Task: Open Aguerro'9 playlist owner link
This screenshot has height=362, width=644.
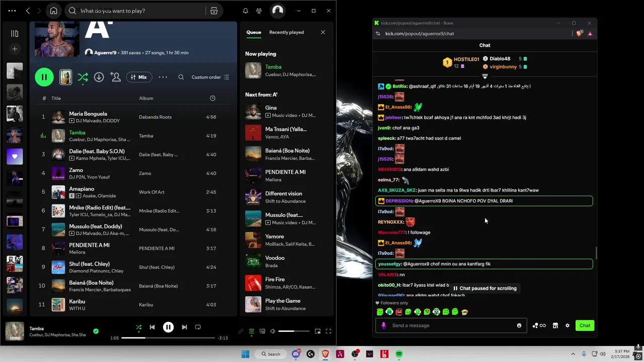Action: 105,52
